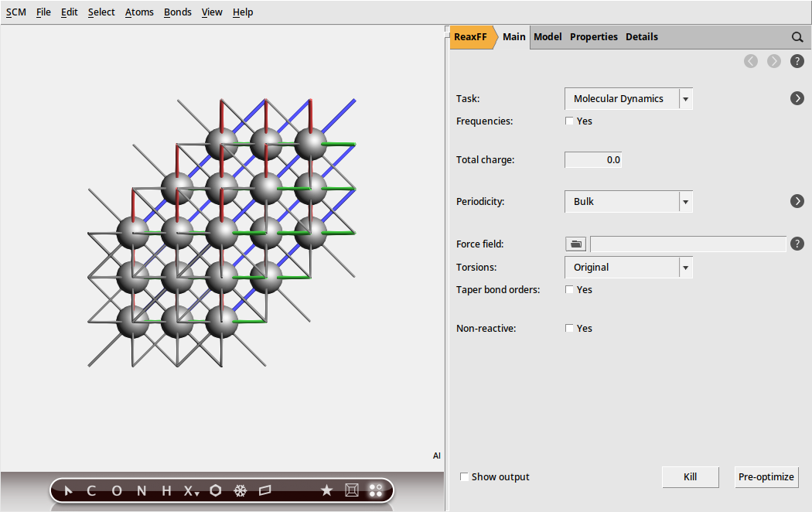The height and width of the screenshot is (512, 812).
Task: Click the Pre-optimize button
Action: 766,477
